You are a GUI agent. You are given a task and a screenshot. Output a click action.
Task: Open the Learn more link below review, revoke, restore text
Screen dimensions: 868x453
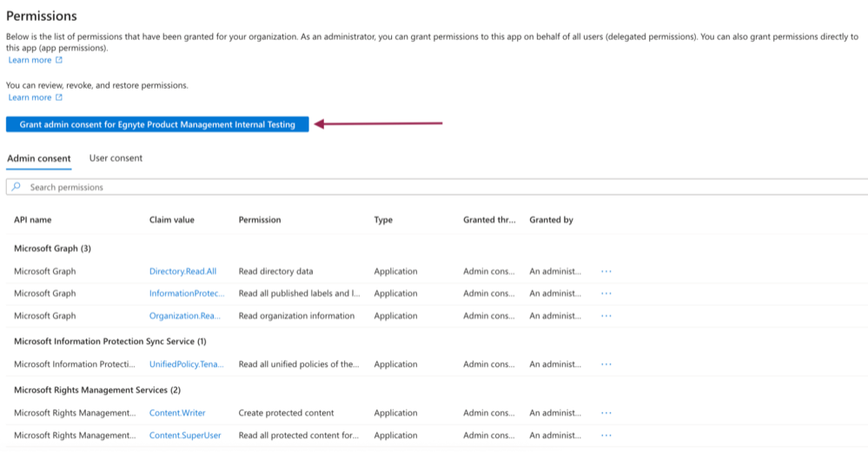(30, 97)
